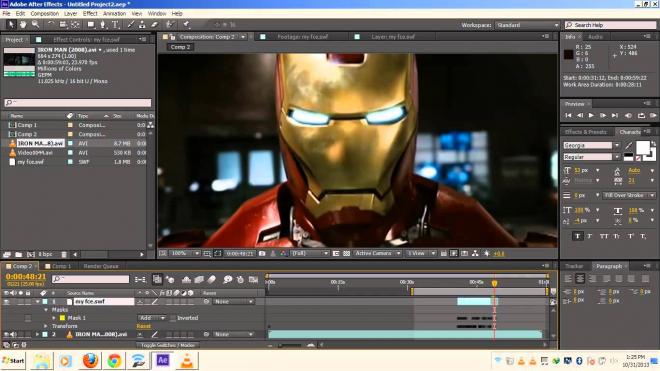Play the preview
This screenshot has height=371, width=660.
pos(591,115)
